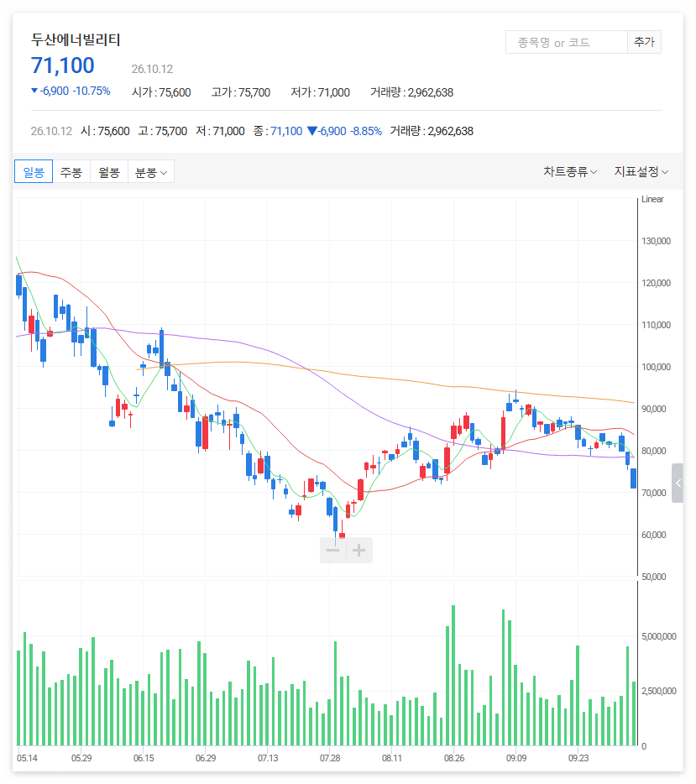Click the header 거래량 2,962,638 volume value
696x784 pixels.
coord(411,92)
